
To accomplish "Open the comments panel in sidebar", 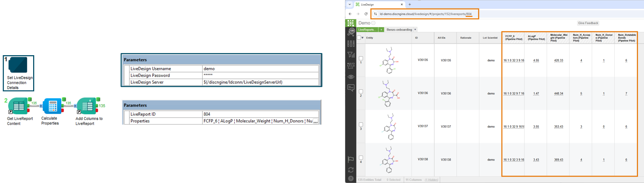I will (x=351, y=88).
